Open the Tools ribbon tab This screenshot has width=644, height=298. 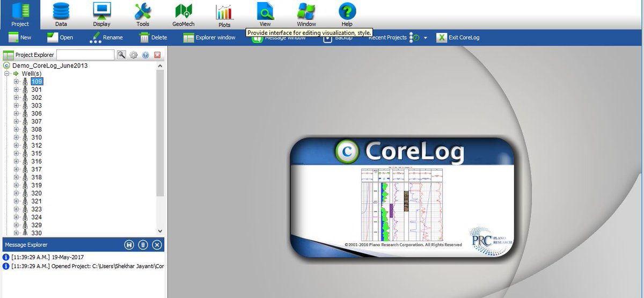click(143, 14)
